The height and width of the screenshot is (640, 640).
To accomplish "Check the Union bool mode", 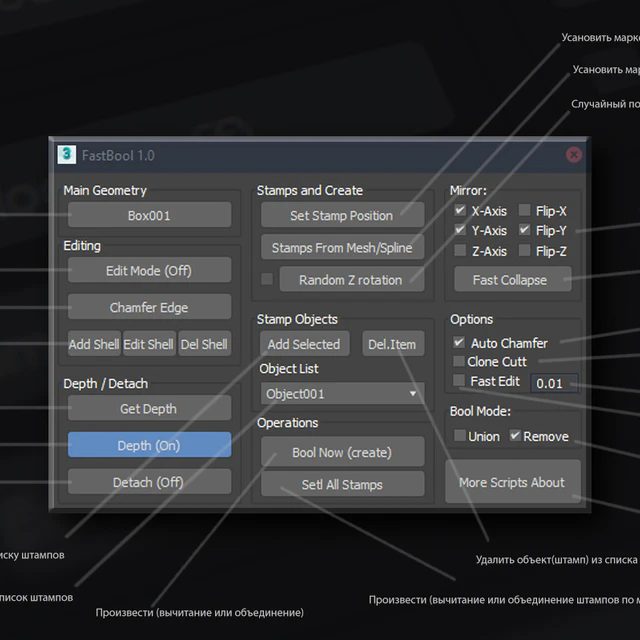I will tap(460, 436).
